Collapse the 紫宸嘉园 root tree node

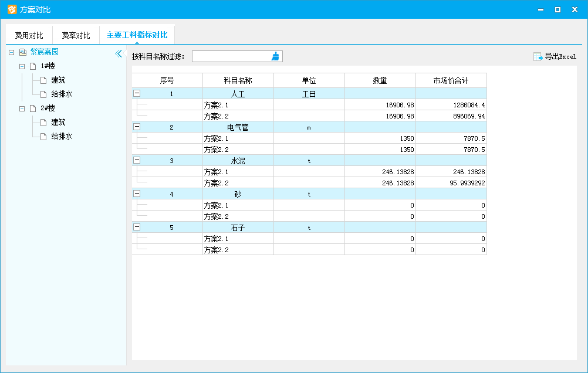(x=12, y=52)
